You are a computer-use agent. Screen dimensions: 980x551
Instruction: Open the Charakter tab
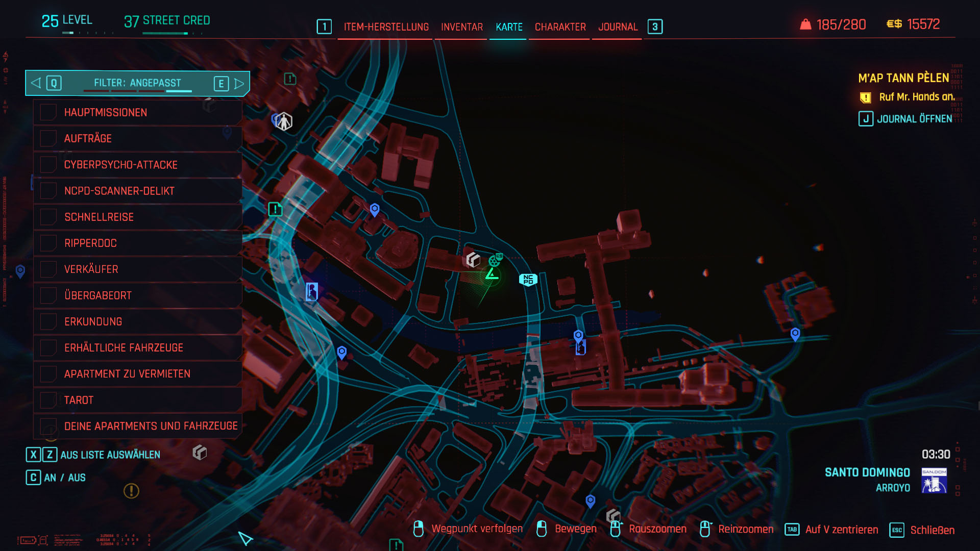pos(560,27)
